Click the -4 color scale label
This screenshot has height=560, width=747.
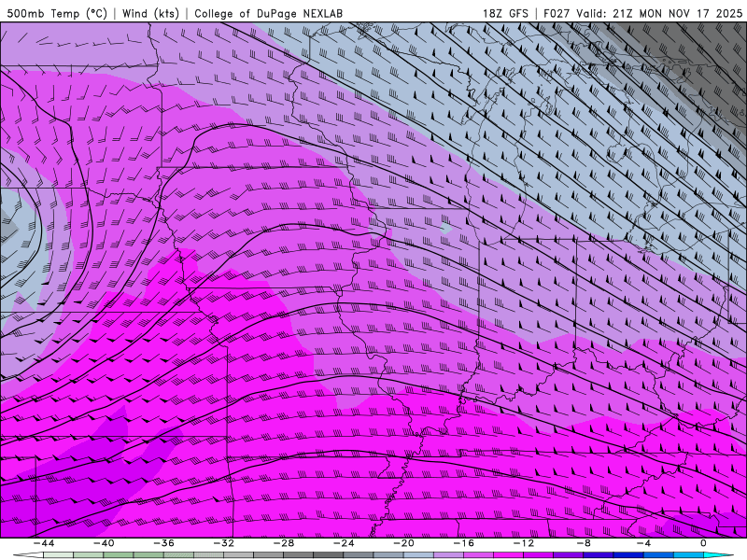point(643,543)
